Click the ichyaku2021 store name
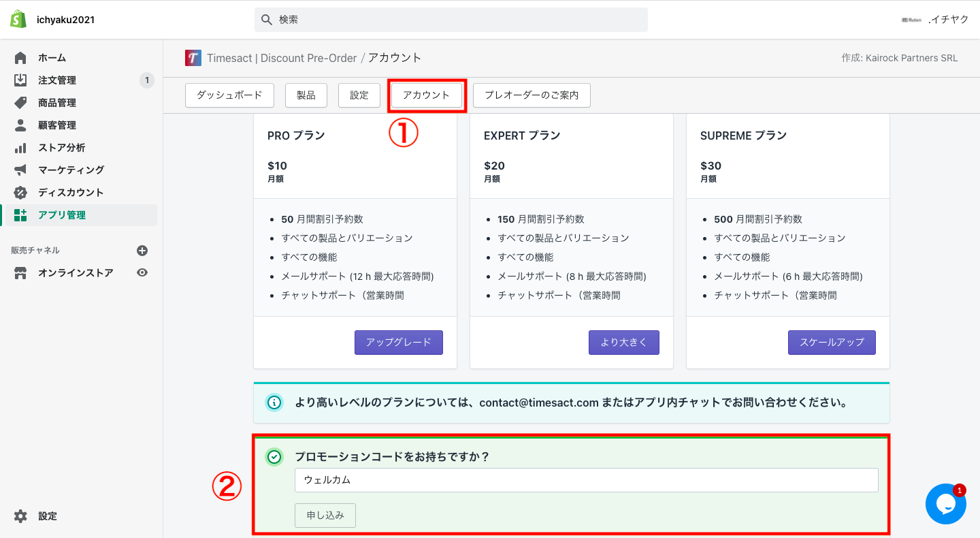This screenshot has width=980, height=538. [x=65, y=20]
